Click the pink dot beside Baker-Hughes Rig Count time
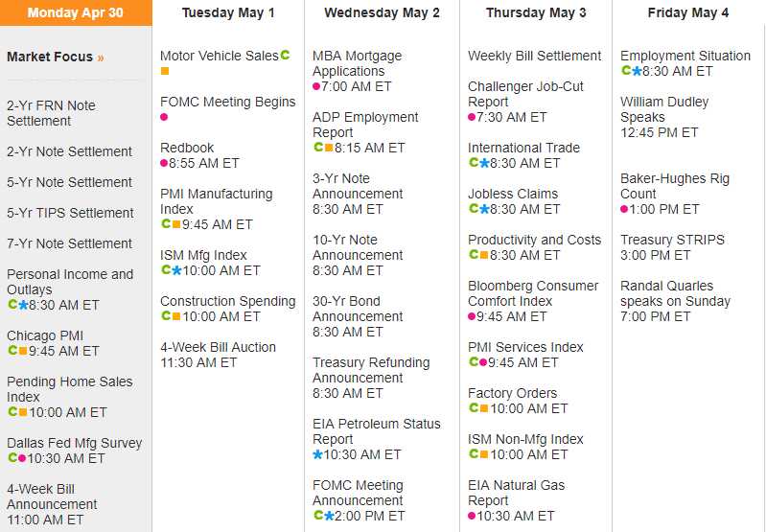The image size is (766, 532). pos(625,209)
